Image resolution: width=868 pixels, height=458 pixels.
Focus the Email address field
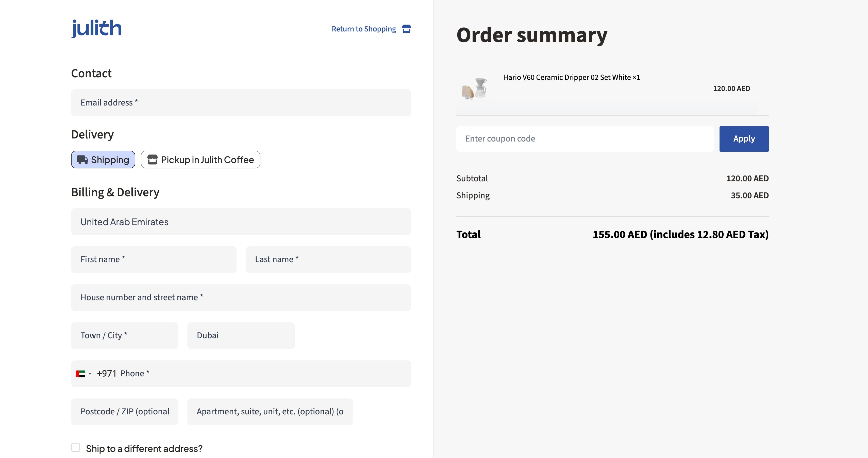(241, 103)
